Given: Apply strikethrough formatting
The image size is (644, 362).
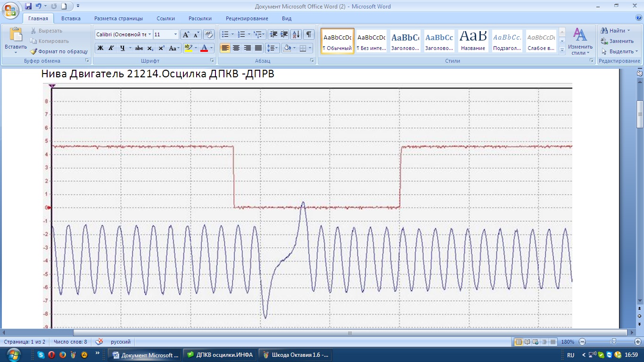Looking at the screenshot, I should coord(139,48).
